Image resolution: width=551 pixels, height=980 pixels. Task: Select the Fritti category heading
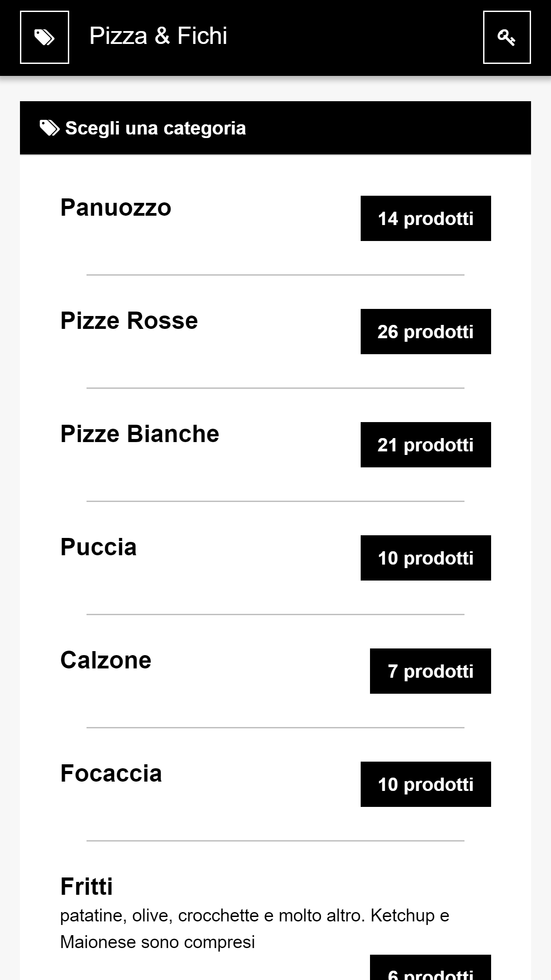[87, 887]
